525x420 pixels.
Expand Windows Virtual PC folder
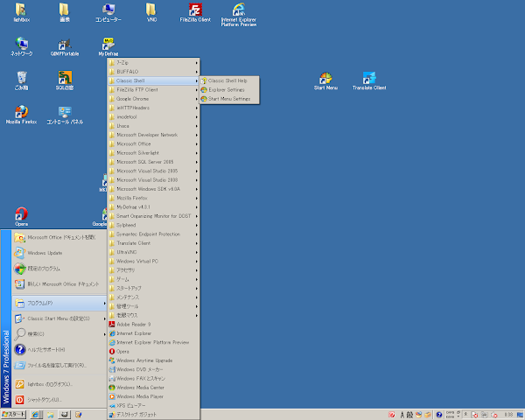click(154, 262)
